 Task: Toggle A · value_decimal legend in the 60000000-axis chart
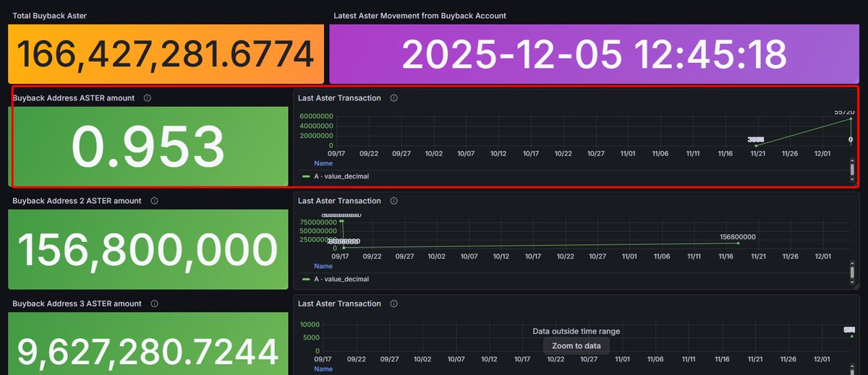click(341, 176)
